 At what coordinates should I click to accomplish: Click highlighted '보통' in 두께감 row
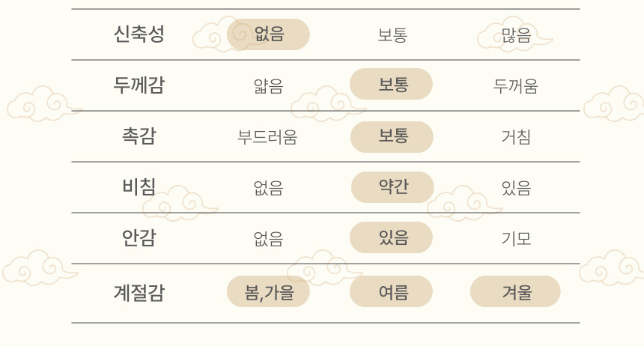(x=392, y=84)
